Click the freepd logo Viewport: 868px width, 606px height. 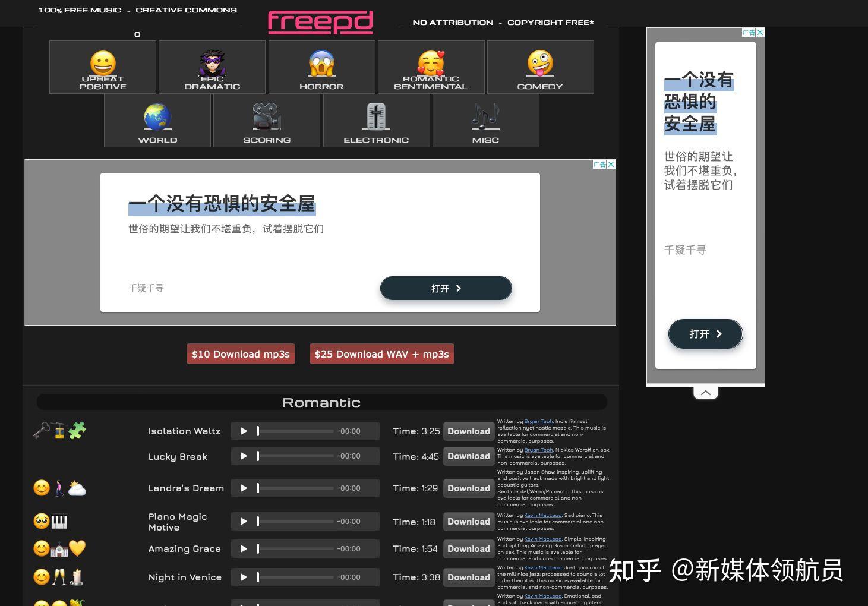pyautogui.click(x=320, y=22)
